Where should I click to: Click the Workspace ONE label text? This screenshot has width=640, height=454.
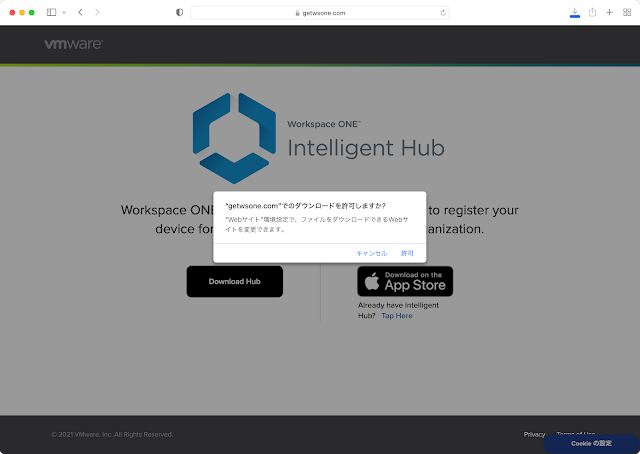pyautogui.click(x=324, y=124)
